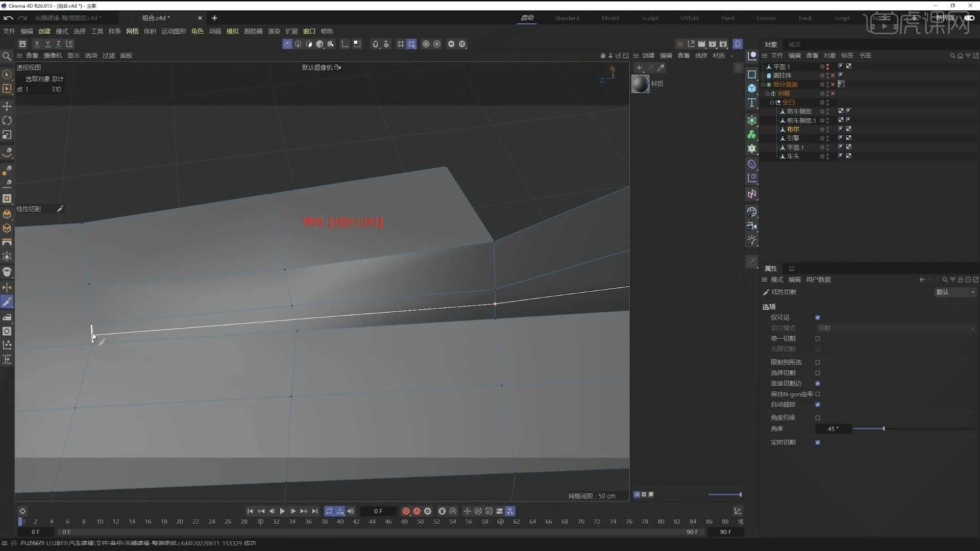Viewport: 980px width, 551px height.
Task: Add a new document tab with plus
Action: [214, 18]
